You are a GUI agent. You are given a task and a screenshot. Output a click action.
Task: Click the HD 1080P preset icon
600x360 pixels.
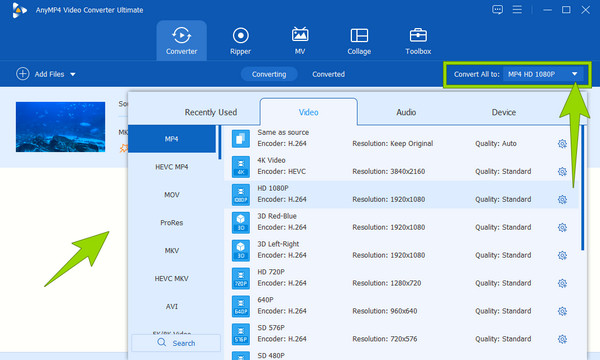click(241, 194)
